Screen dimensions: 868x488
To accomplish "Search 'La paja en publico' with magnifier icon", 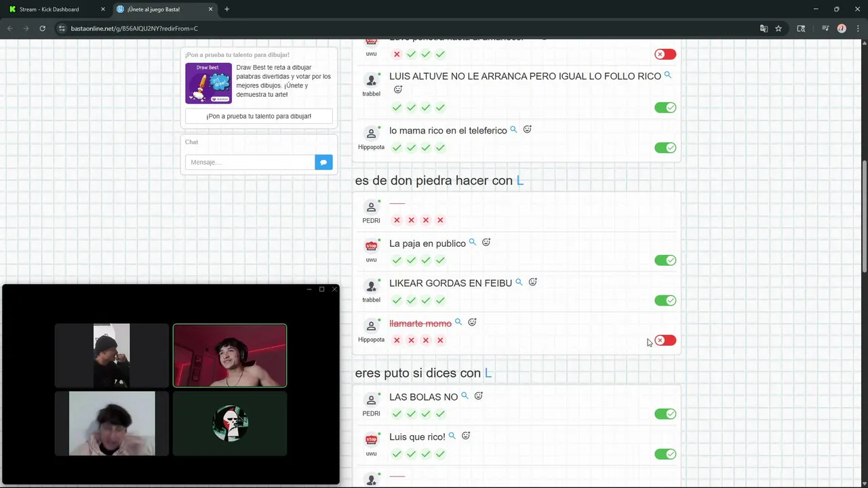I will [473, 242].
